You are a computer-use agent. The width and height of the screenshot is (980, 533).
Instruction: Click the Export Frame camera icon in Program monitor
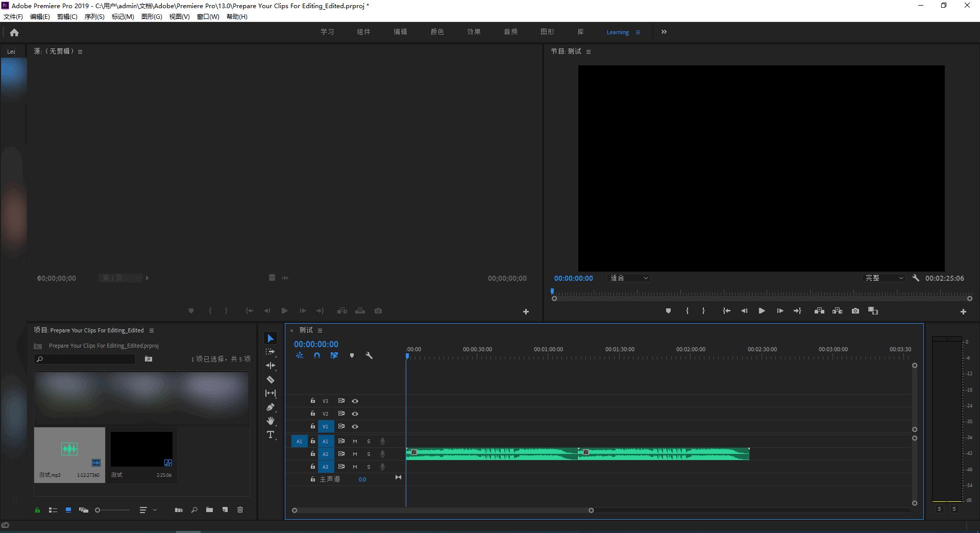click(855, 311)
